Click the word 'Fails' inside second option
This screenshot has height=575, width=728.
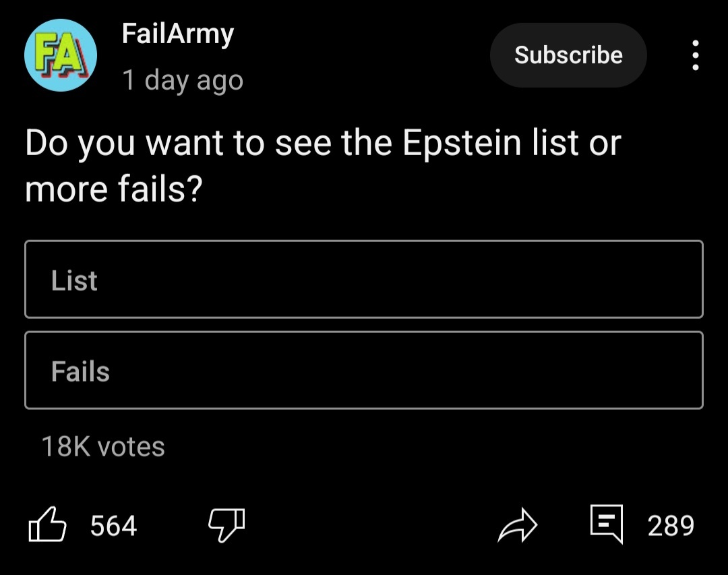coord(80,371)
